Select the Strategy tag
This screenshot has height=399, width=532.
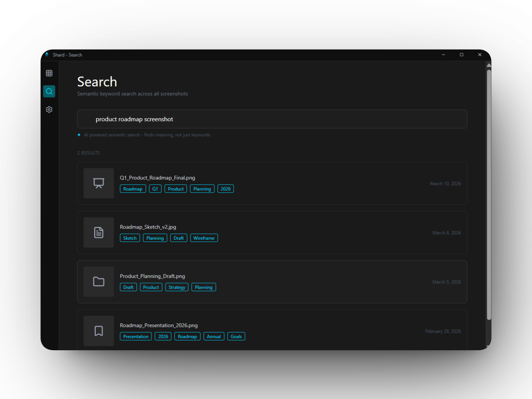177,287
